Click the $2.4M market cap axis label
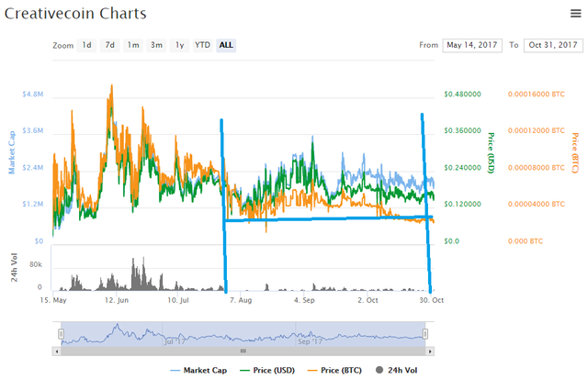 (x=33, y=167)
